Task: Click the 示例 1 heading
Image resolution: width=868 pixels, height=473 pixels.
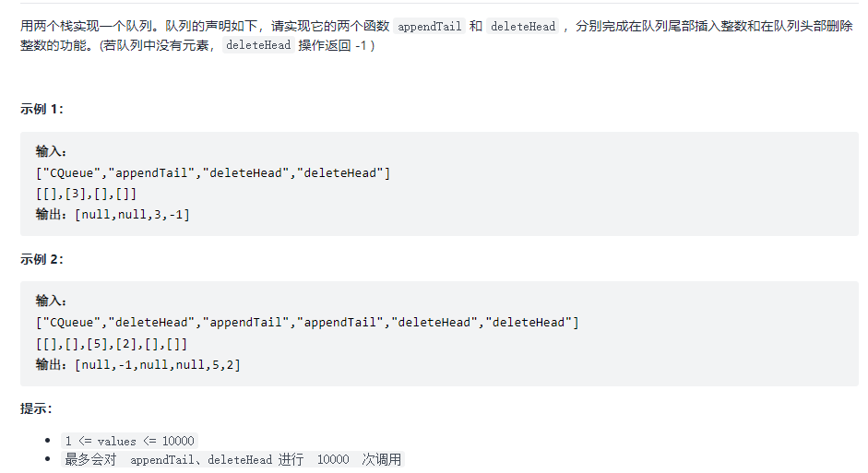Action: coord(42,109)
